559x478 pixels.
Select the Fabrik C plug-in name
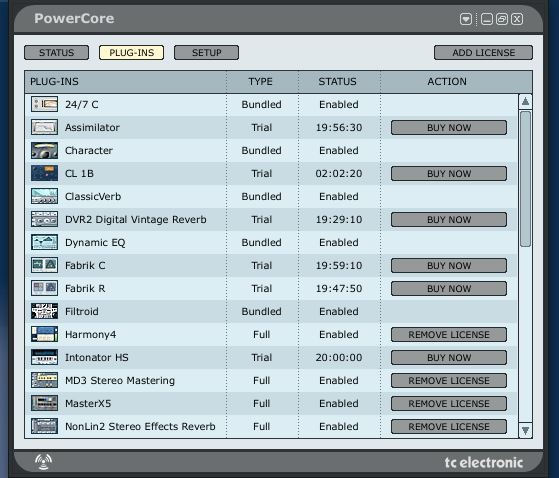[85, 266]
